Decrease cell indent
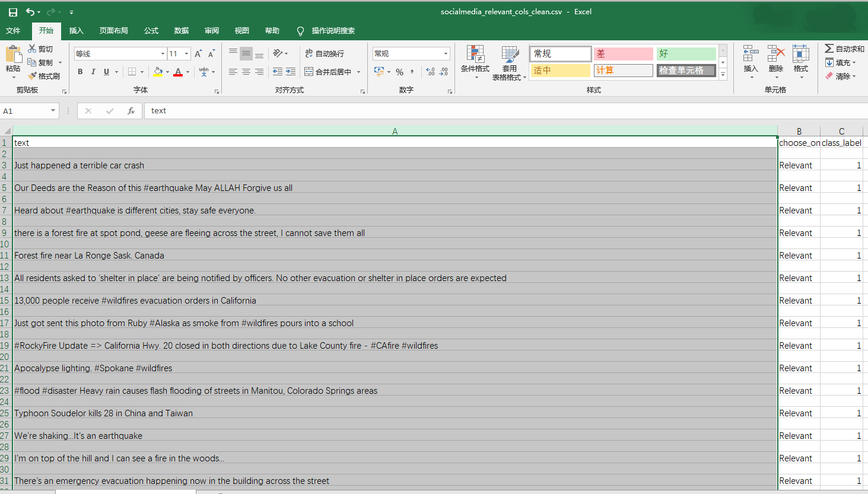 tap(278, 72)
